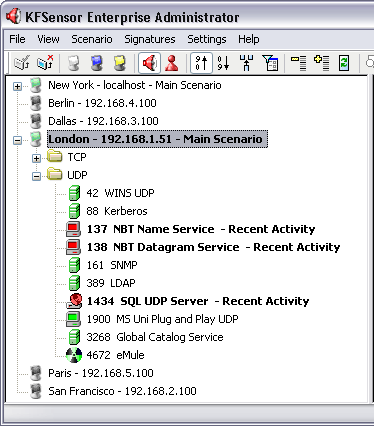Collapse the UDP folder
The width and height of the screenshot is (374, 426).
36,176
